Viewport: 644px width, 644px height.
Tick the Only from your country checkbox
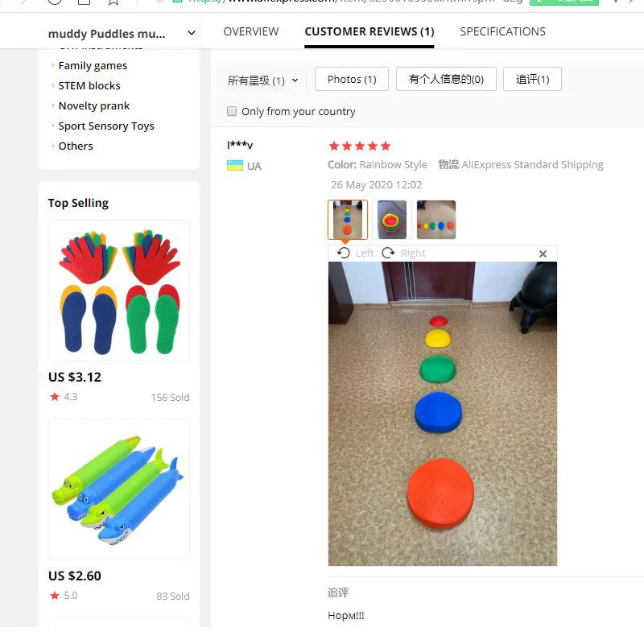point(232,111)
